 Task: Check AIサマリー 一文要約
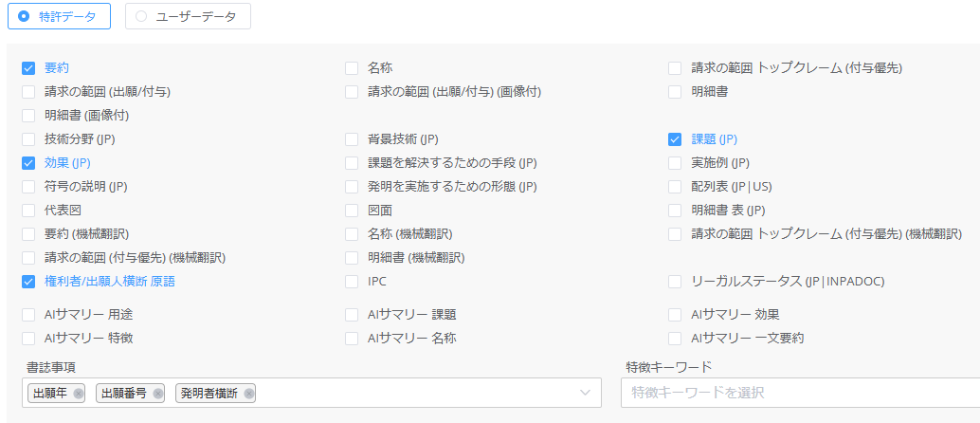(675, 338)
